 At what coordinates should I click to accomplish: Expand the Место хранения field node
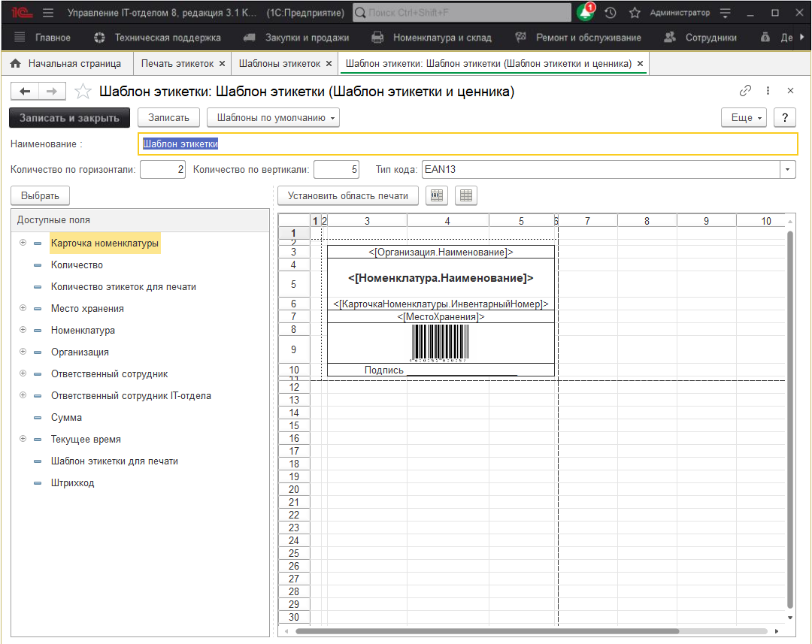[x=23, y=308]
